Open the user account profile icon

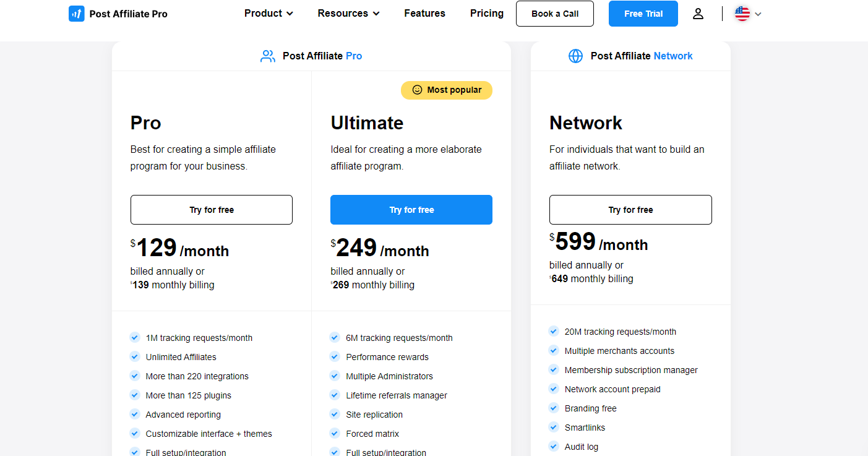coord(698,14)
